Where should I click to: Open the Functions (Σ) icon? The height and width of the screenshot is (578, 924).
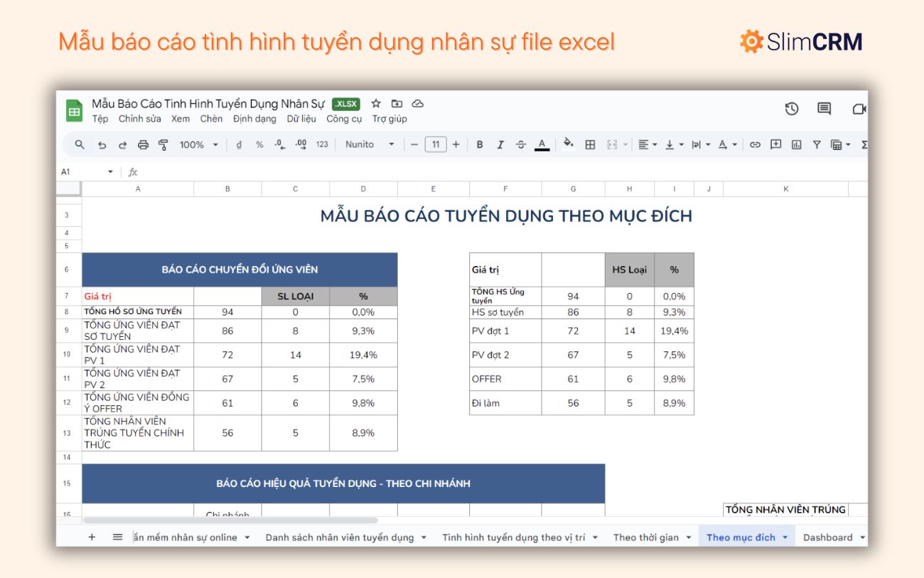(x=864, y=144)
